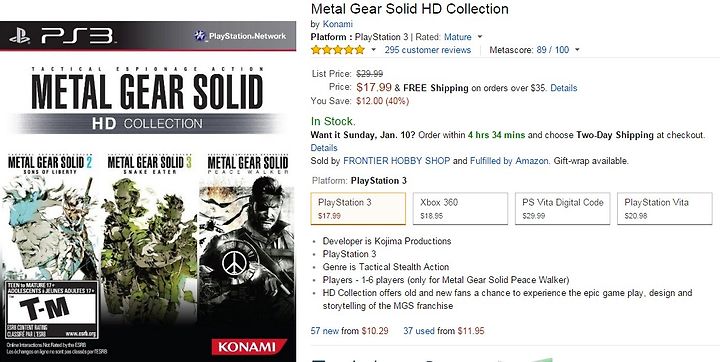Viewport: 720px width, 362px height.
Task: Expand the star ratings breakdown arrow
Action: [373, 50]
